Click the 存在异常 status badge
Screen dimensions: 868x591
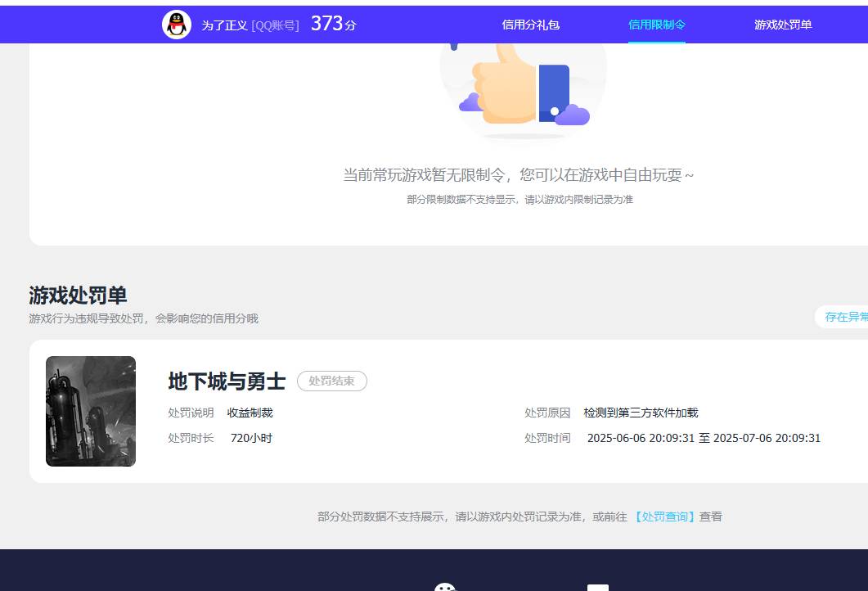point(846,316)
